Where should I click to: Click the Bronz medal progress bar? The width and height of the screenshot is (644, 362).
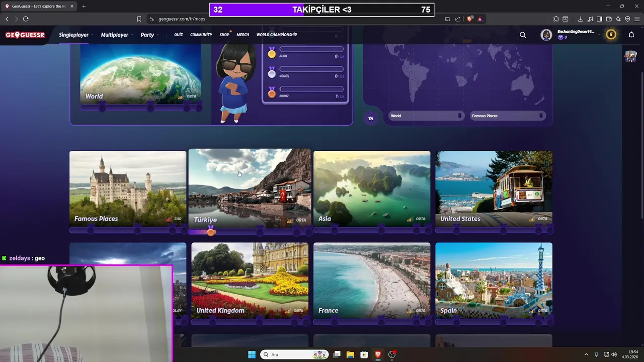click(x=311, y=89)
